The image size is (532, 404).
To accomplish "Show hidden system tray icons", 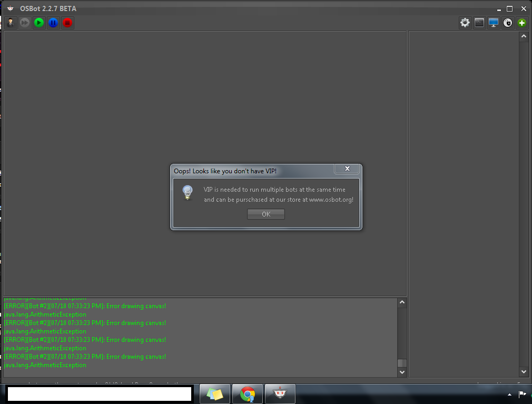I will point(509,394).
